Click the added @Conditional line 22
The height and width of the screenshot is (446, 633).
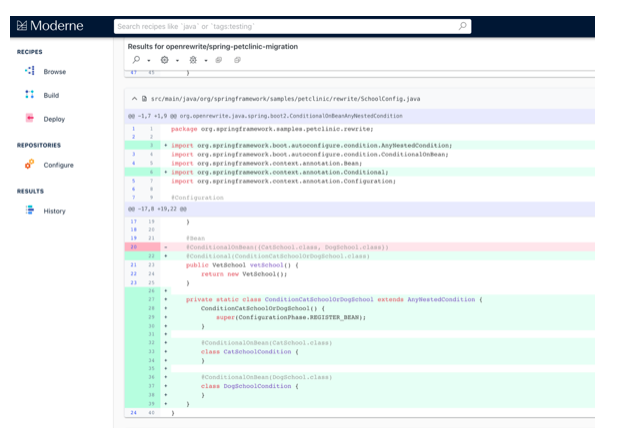[359, 256]
